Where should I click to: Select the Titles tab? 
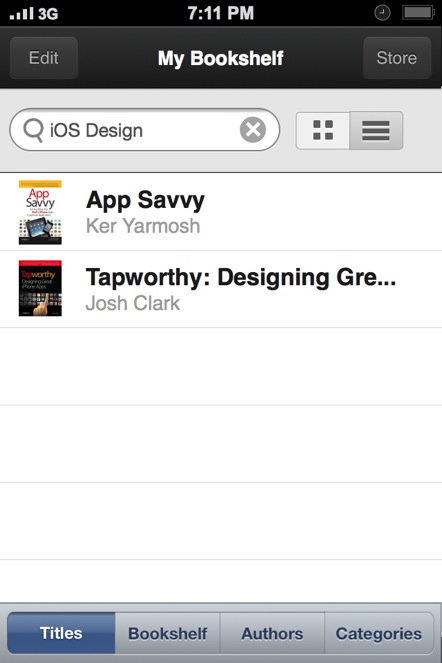point(61,633)
